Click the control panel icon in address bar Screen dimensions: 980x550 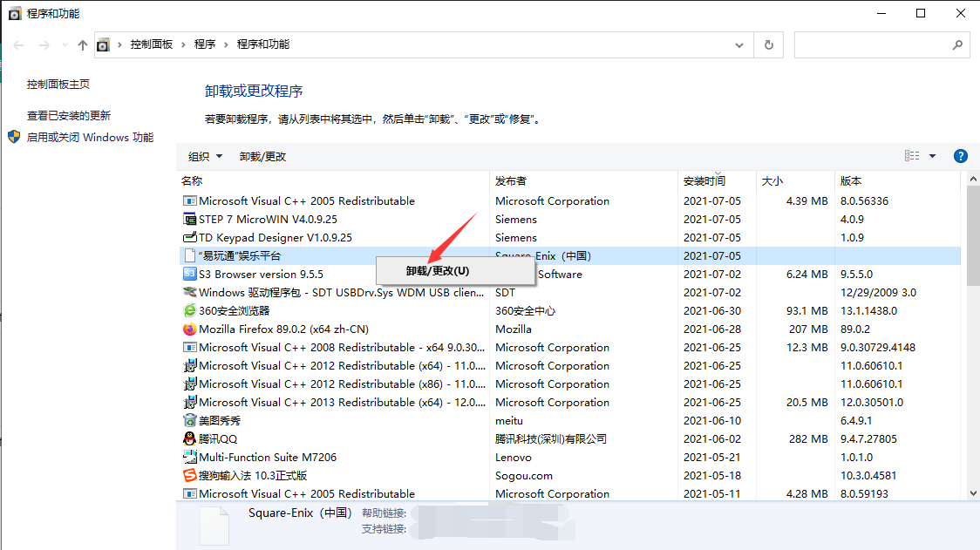103,45
